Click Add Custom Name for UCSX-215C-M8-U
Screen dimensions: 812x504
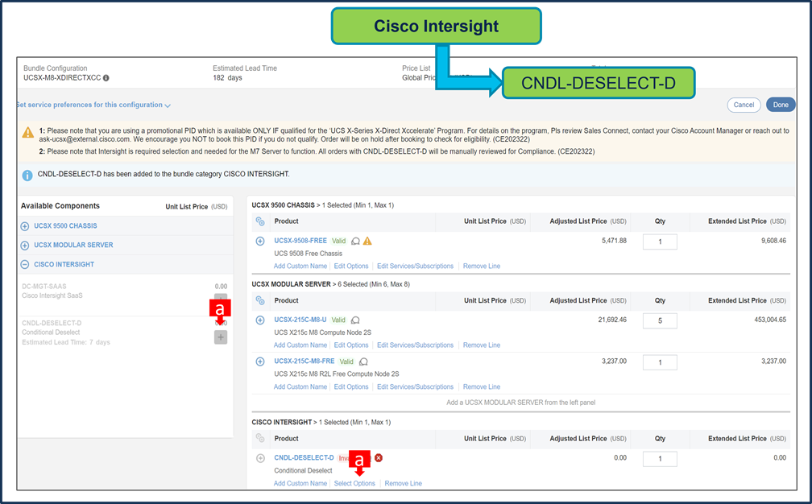pyautogui.click(x=300, y=345)
